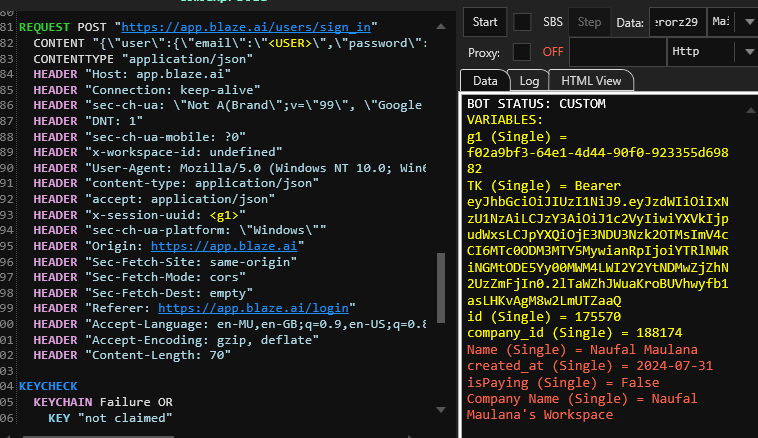This screenshot has height=438, width=758.
Task: Click the id (Single) = 175570 value
Action: pos(544,317)
